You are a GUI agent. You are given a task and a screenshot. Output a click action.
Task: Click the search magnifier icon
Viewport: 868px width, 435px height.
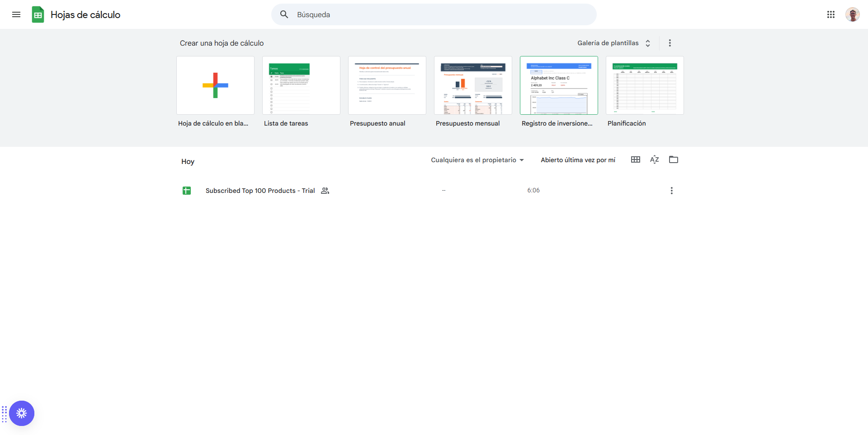(x=284, y=14)
